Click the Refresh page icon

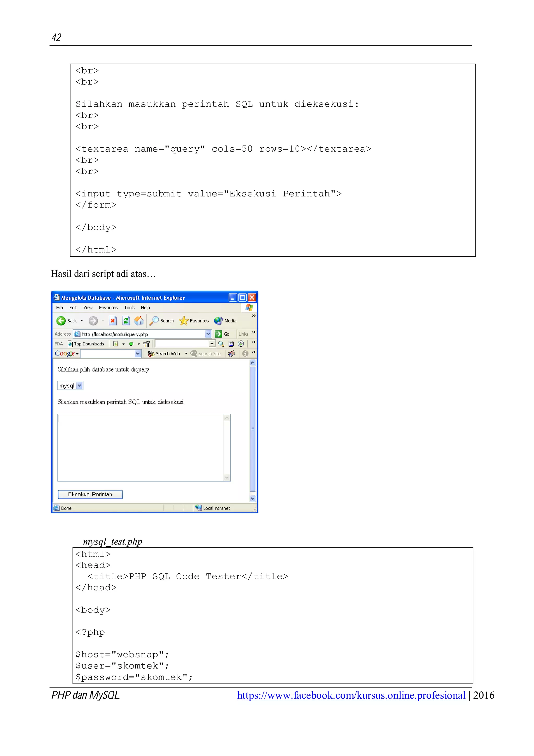coord(126,320)
